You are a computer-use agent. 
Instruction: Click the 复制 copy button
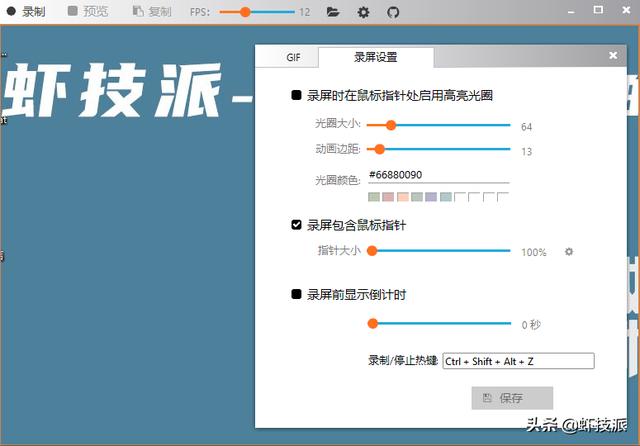pos(152,12)
